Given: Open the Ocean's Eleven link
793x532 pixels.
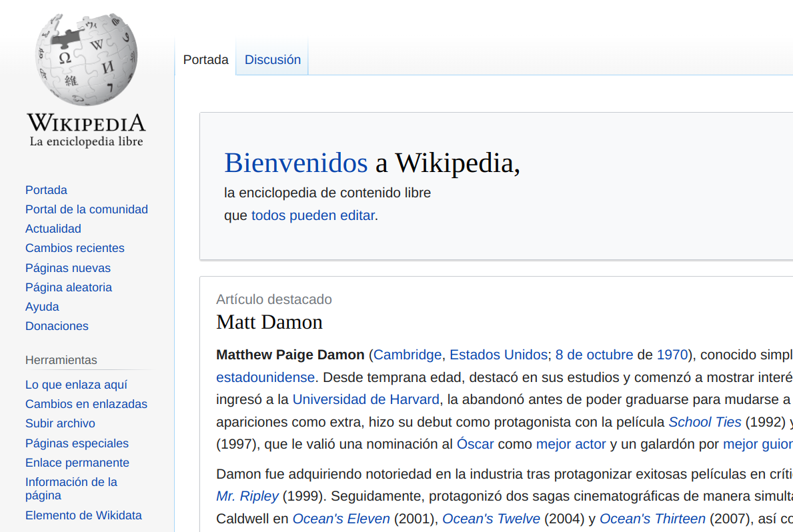Looking at the screenshot, I should (x=341, y=519).
